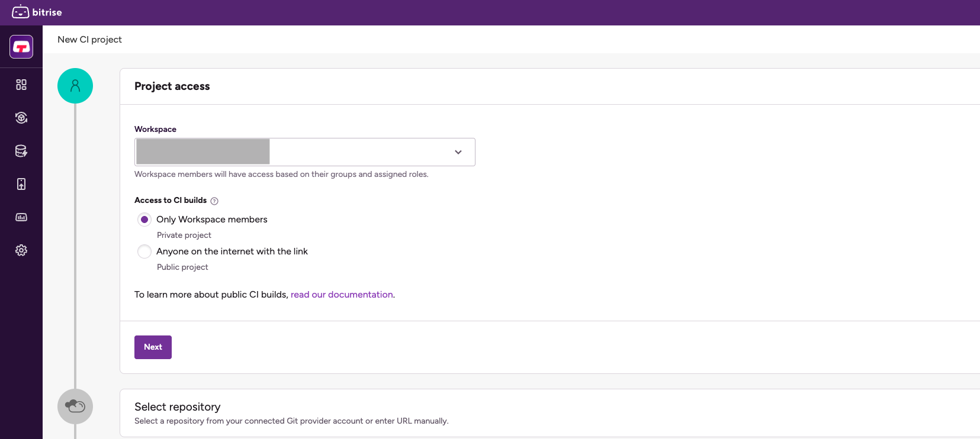Image resolution: width=980 pixels, height=439 pixels.
Task: Open the Insights chart icon in sidebar
Action: pos(21,217)
